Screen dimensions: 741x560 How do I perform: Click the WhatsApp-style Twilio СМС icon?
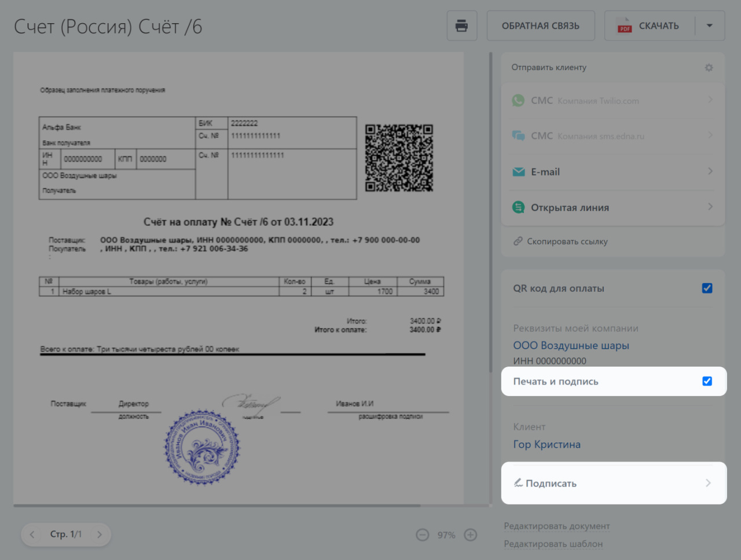coord(518,100)
